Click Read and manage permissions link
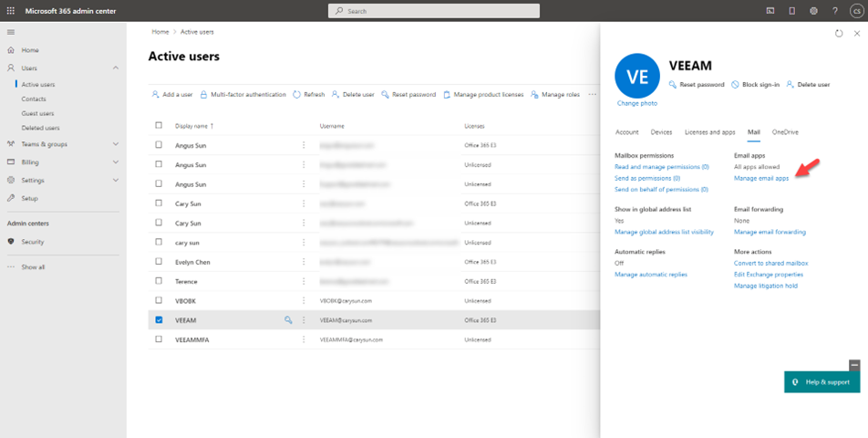The image size is (868, 438). point(662,167)
